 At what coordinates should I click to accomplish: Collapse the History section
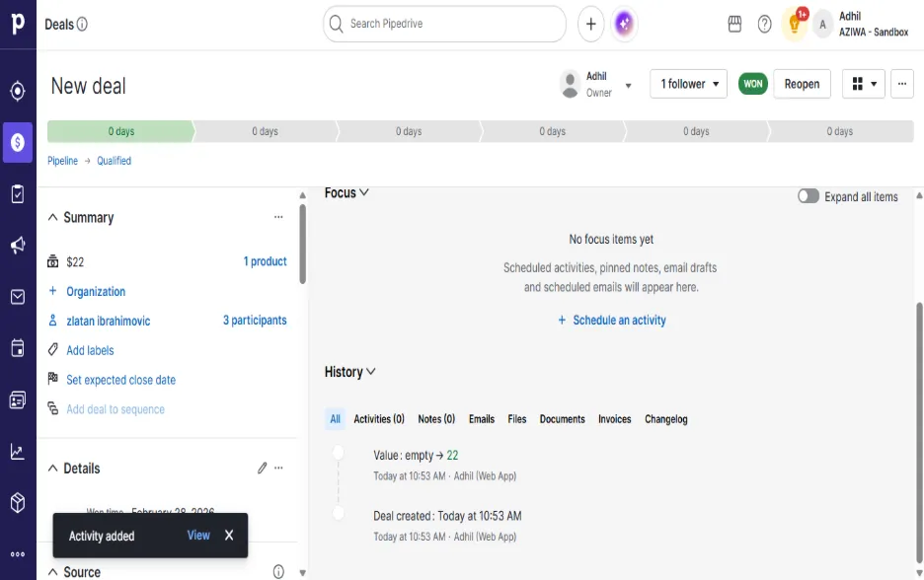pyautogui.click(x=370, y=372)
